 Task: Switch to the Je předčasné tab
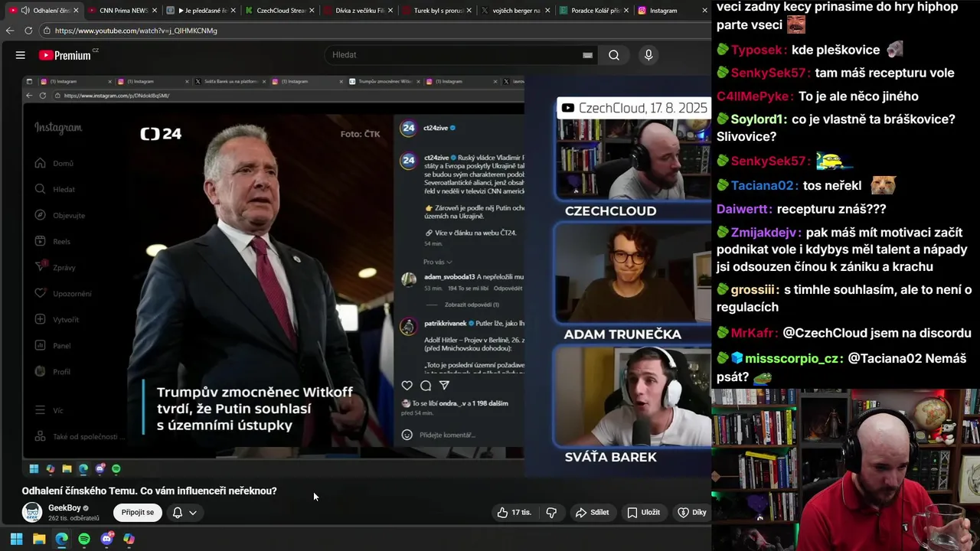click(201, 11)
